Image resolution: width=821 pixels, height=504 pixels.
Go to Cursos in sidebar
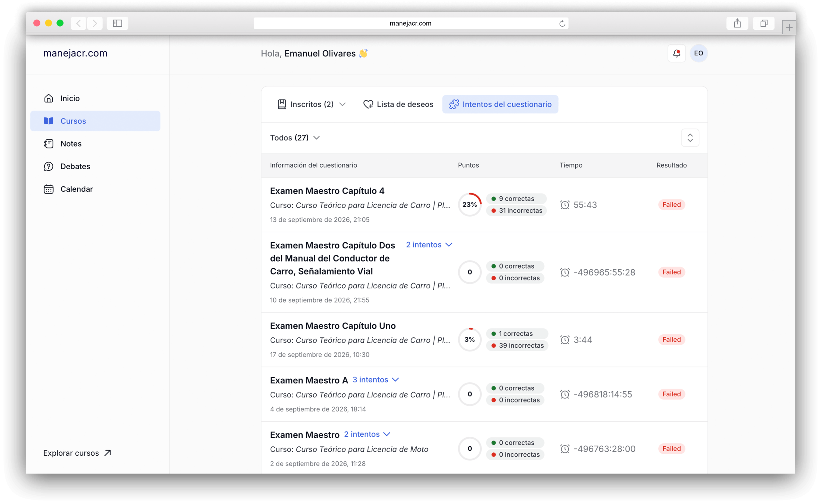pyautogui.click(x=96, y=121)
